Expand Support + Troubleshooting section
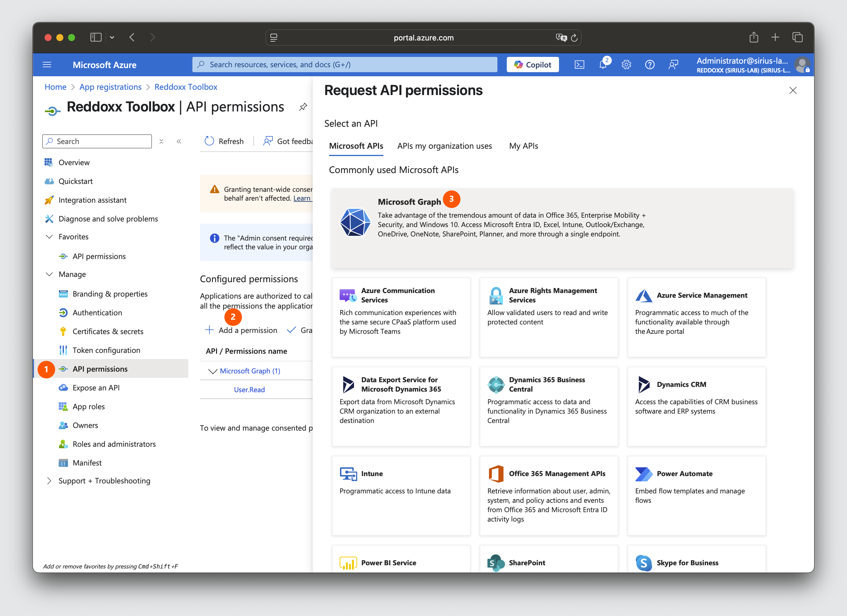 point(49,481)
